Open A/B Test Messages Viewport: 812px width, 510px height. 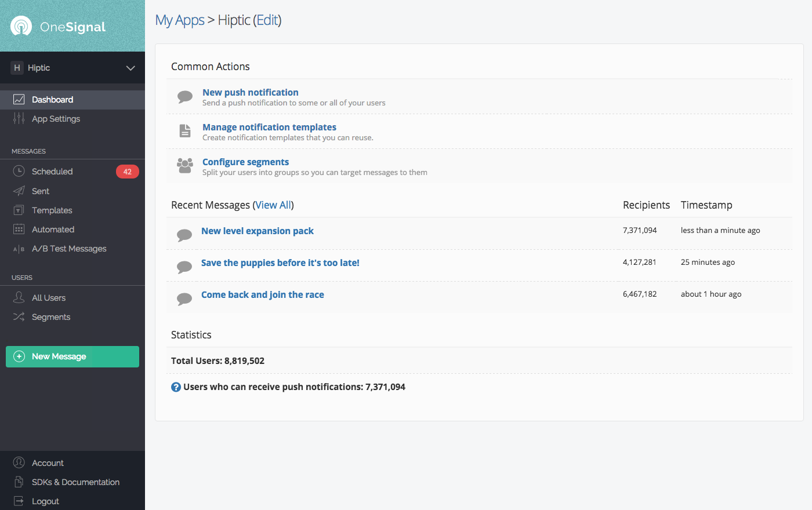pyautogui.click(x=68, y=249)
